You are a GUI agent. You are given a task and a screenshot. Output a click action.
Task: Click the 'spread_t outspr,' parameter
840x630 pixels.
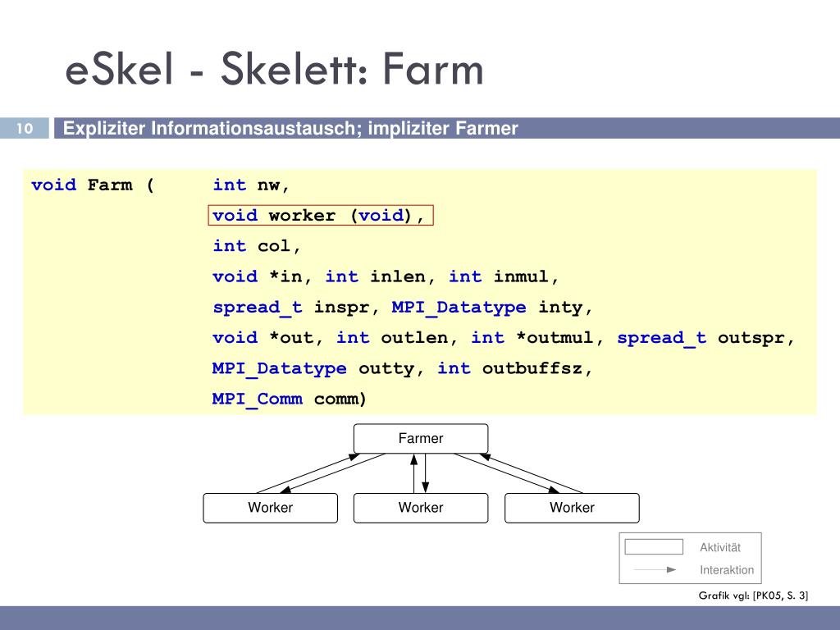705,337
